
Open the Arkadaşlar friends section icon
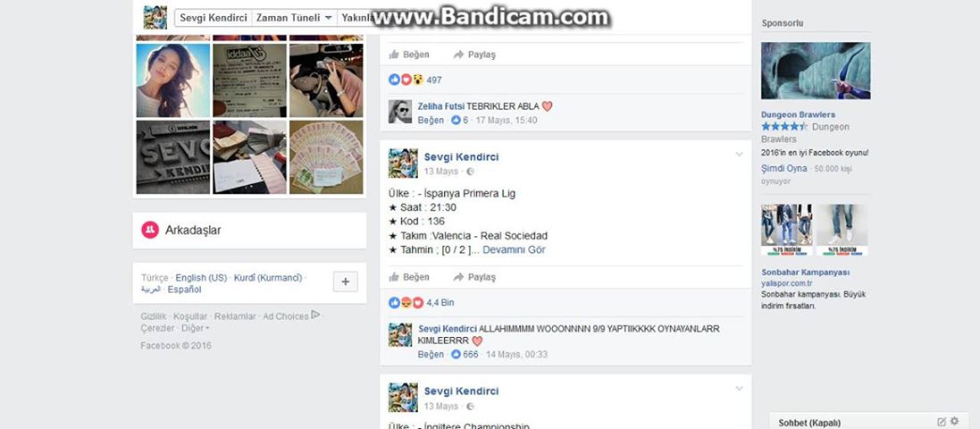click(x=150, y=230)
